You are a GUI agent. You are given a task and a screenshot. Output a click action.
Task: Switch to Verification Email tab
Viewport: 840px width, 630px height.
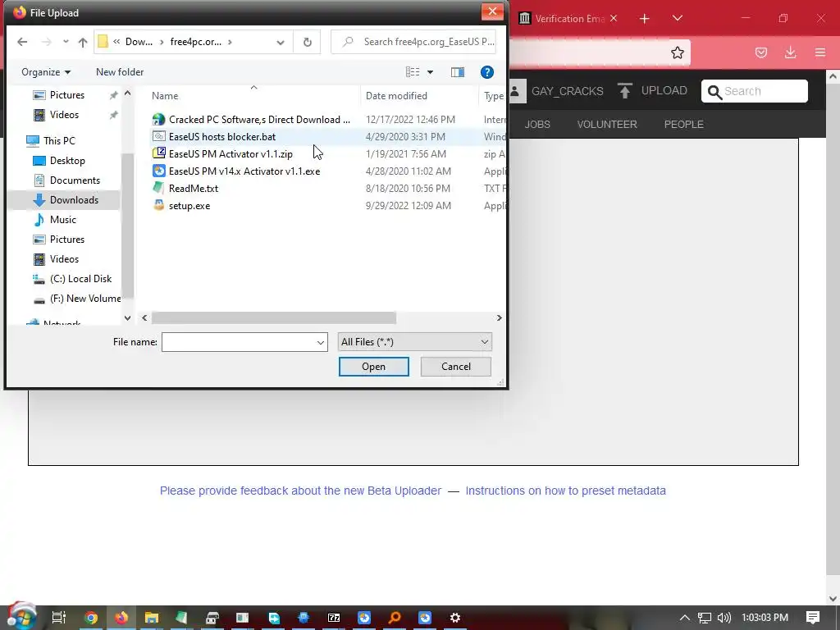click(x=563, y=18)
